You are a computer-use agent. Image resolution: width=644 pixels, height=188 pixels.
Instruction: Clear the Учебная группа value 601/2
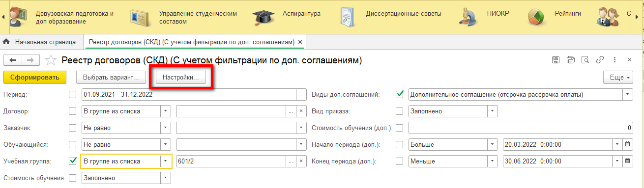[301, 161]
